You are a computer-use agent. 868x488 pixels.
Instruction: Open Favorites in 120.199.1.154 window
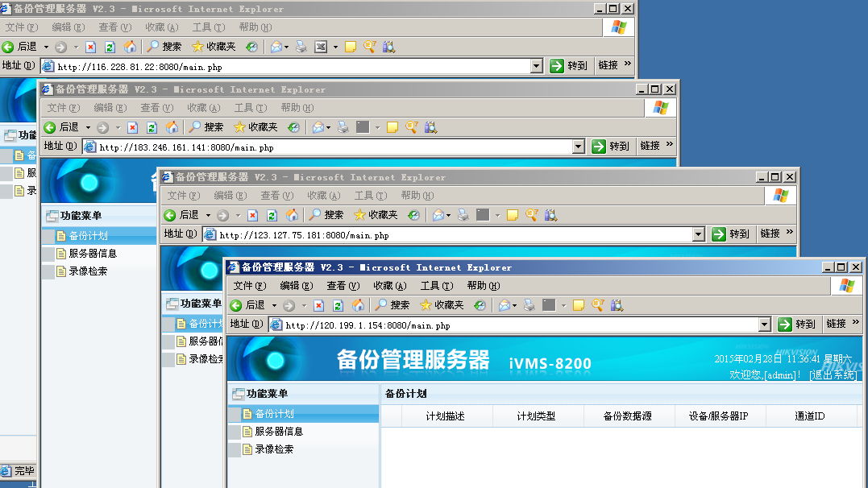tap(442, 305)
